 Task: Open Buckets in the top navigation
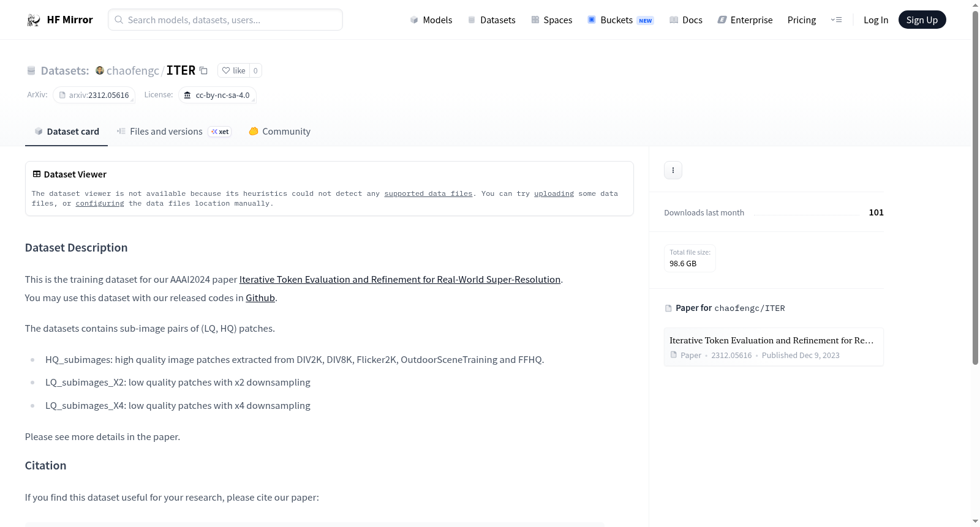coord(620,20)
